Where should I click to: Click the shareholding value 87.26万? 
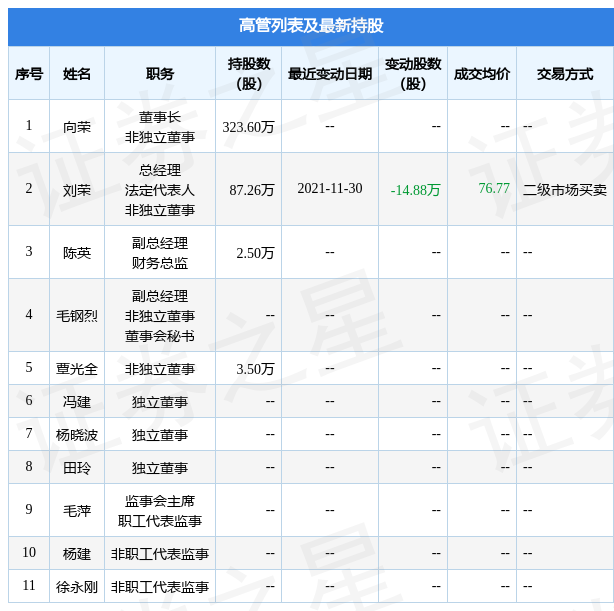(x=252, y=190)
